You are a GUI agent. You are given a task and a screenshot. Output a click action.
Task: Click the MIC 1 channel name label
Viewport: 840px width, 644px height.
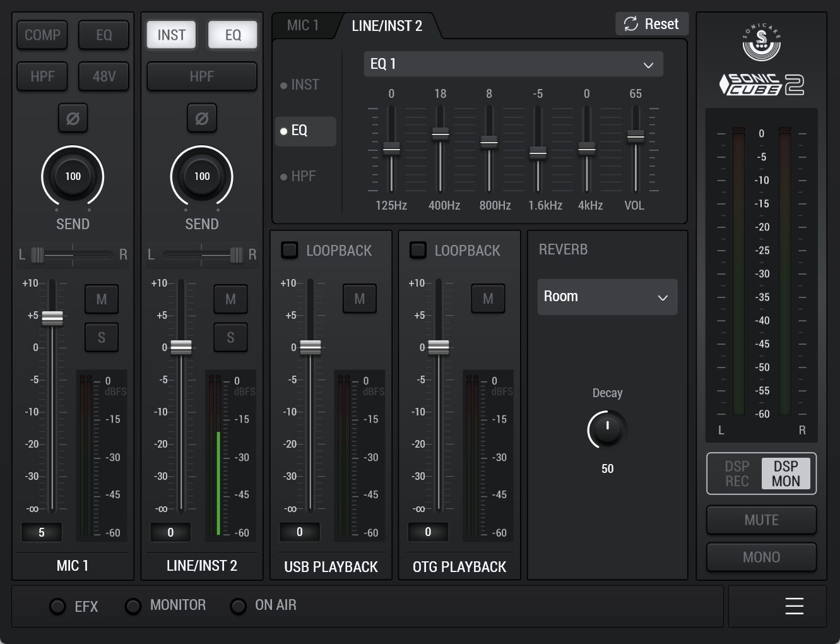click(x=73, y=566)
